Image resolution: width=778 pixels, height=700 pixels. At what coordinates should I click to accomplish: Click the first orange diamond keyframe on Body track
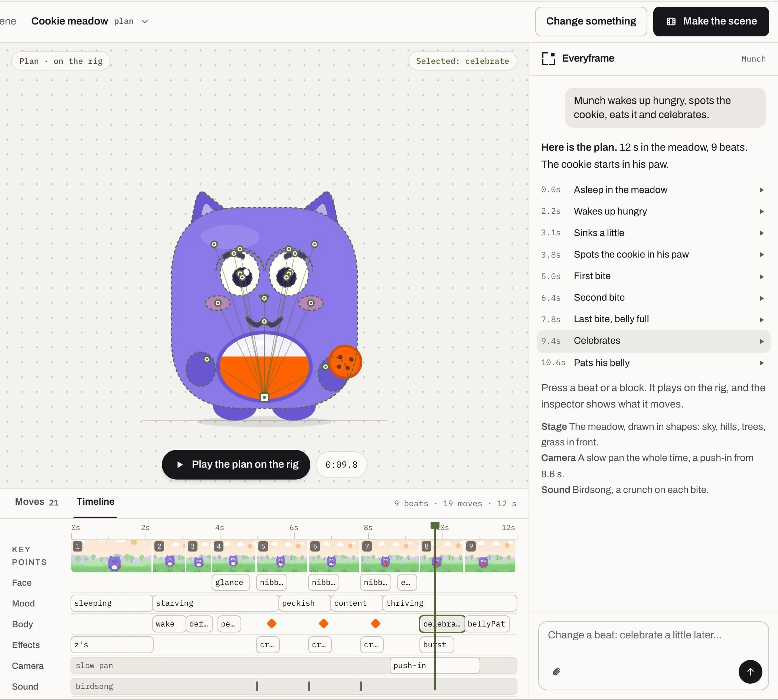pos(271,624)
